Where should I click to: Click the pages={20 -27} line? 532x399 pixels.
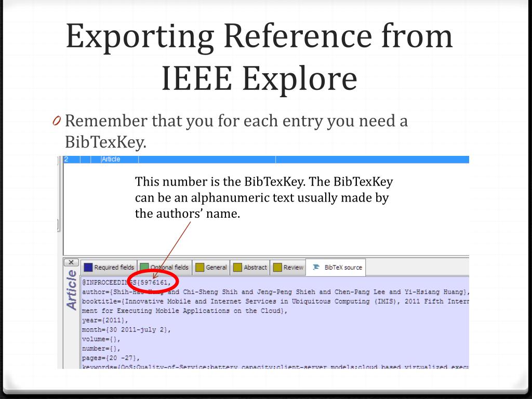pos(111,358)
